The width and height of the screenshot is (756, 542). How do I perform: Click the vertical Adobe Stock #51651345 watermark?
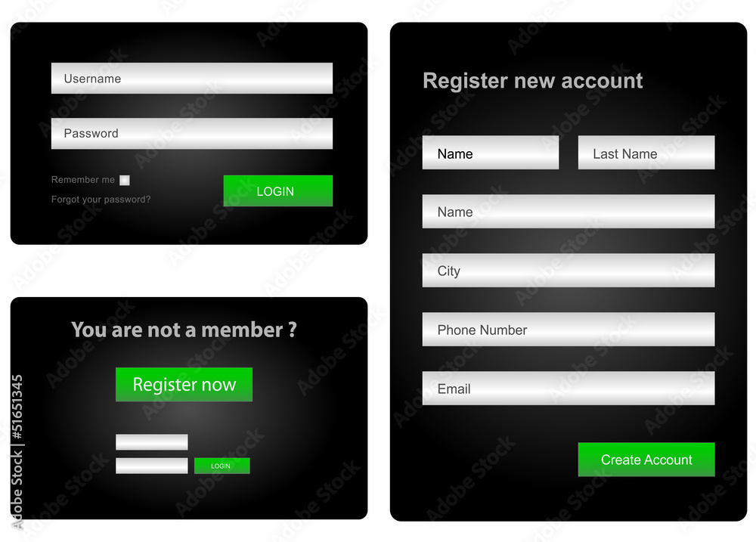coord(17,452)
